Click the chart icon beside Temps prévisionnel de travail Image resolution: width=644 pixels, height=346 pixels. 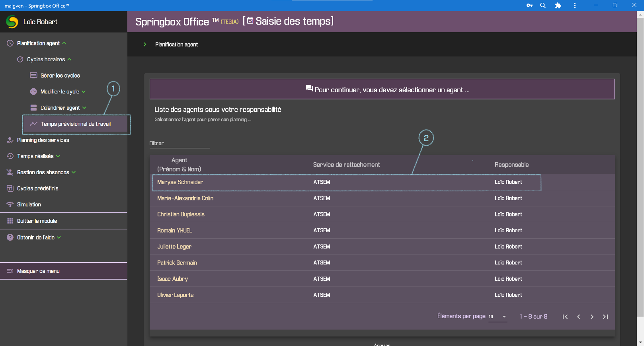click(34, 124)
